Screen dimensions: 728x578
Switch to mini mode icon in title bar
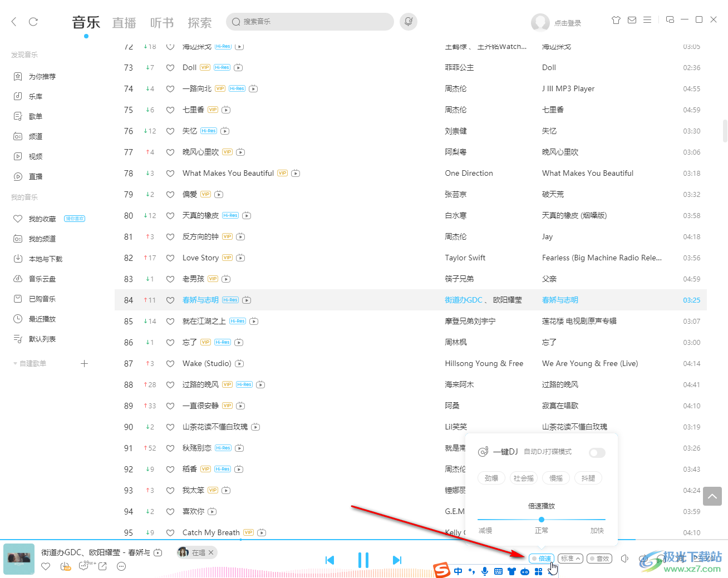pos(670,19)
